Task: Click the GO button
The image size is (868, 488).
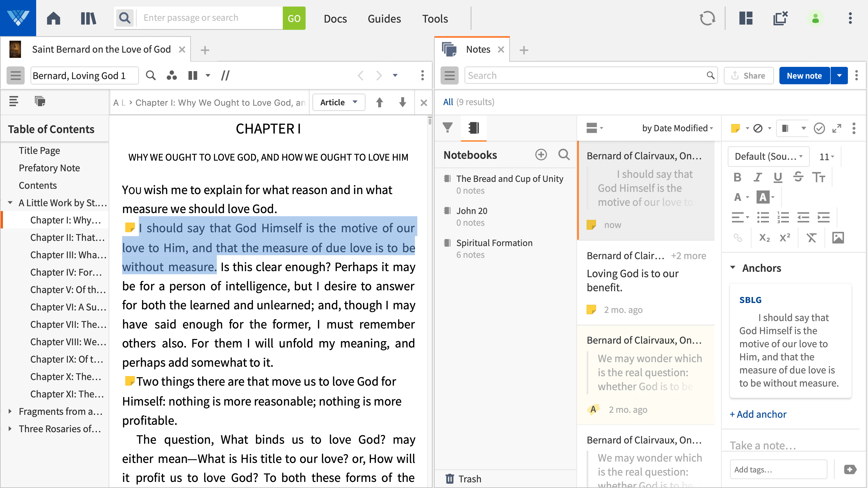Action: coord(294,18)
